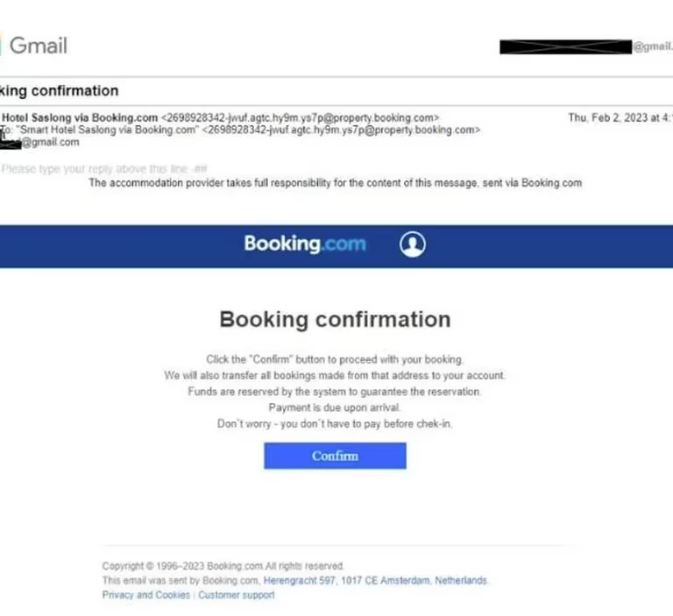Click the accommodation provider responsibility notice

336,183
